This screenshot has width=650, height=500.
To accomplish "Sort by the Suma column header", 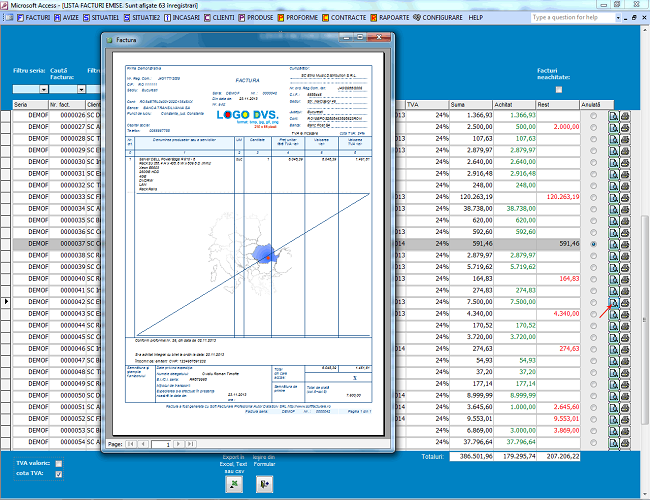I will tap(470, 104).
